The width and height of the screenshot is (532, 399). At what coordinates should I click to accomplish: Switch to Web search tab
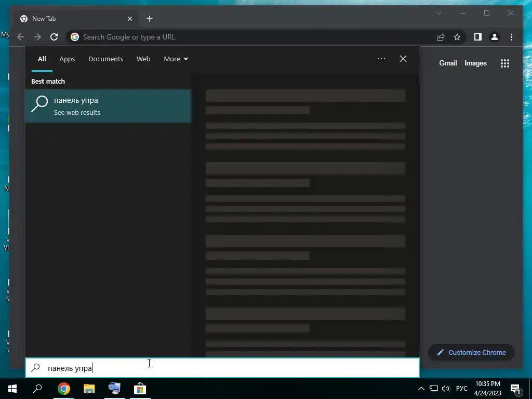pos(143,59)
